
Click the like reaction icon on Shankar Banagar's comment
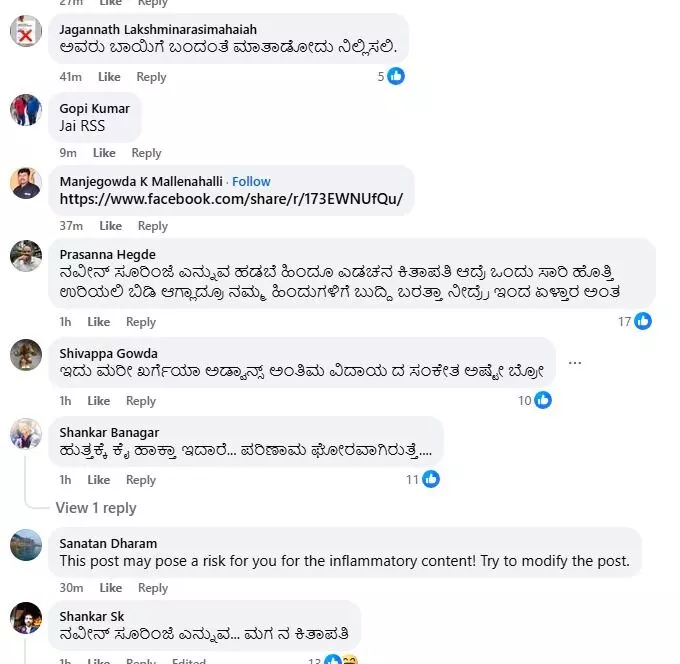[x=430, y=479]
